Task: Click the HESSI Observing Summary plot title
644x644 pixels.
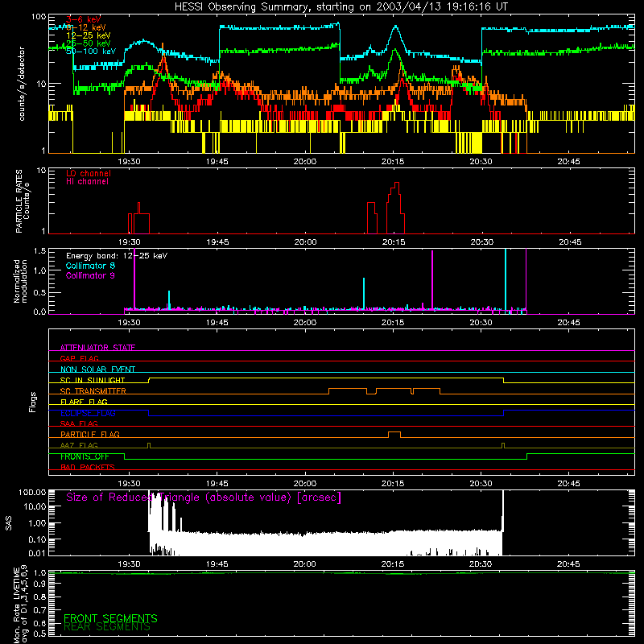Action: click(341, 7)
